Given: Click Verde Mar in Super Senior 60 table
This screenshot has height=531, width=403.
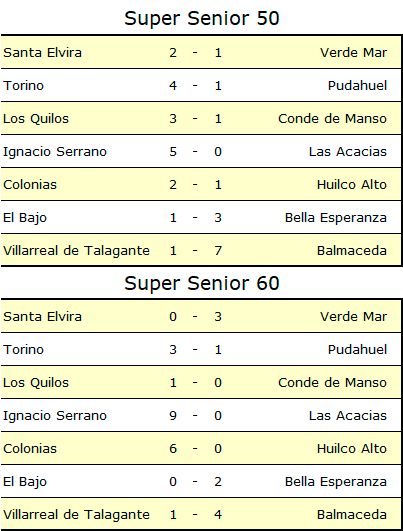Looking at the screenshot, I should pos(353,317).
